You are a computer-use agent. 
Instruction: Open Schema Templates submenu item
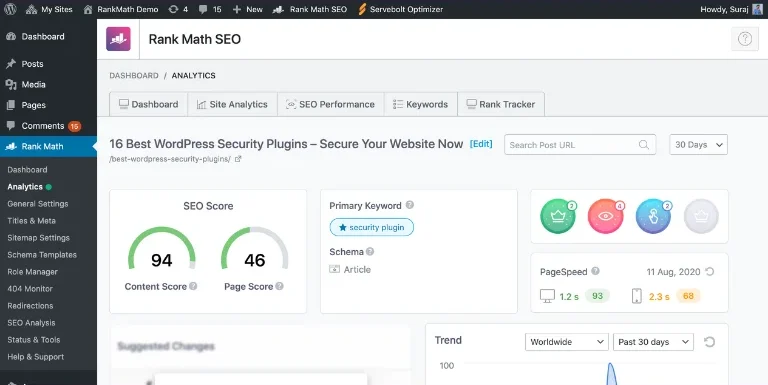coord(42,255)
